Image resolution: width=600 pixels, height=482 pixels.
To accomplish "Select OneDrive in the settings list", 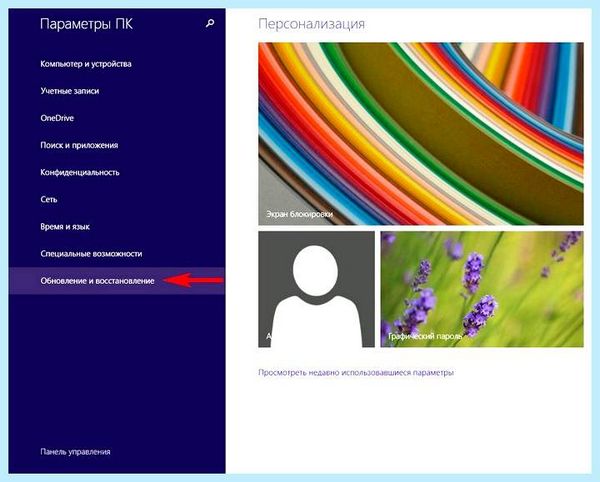I will click(x=57, y=118).
